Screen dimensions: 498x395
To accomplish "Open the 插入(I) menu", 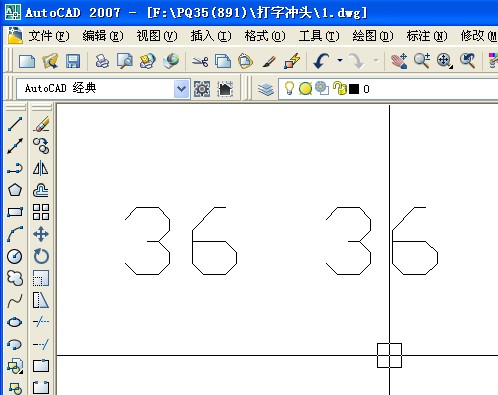I will (211, 36).
